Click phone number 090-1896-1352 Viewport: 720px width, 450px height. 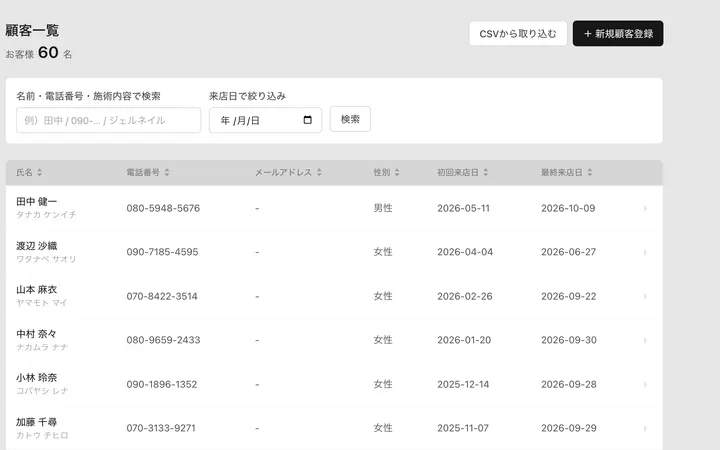162,384
